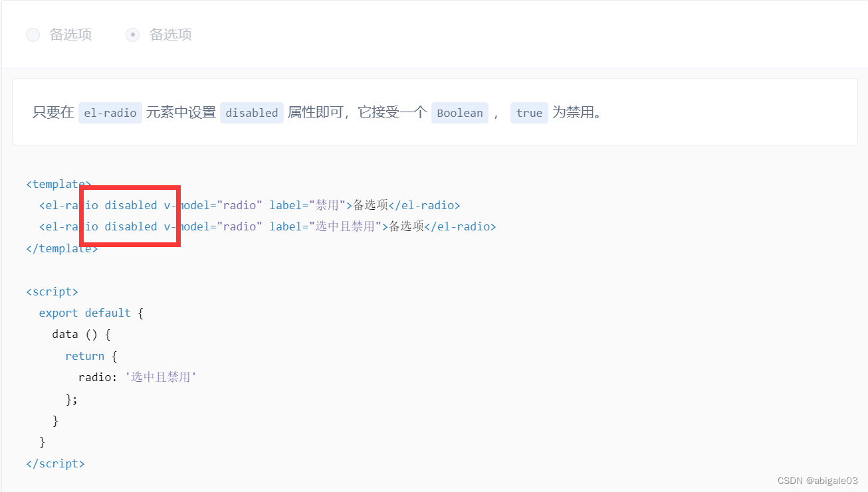Click the 只要在 description text
The width and height of the screenshot is (868, 492).
[x=53, y=113]
